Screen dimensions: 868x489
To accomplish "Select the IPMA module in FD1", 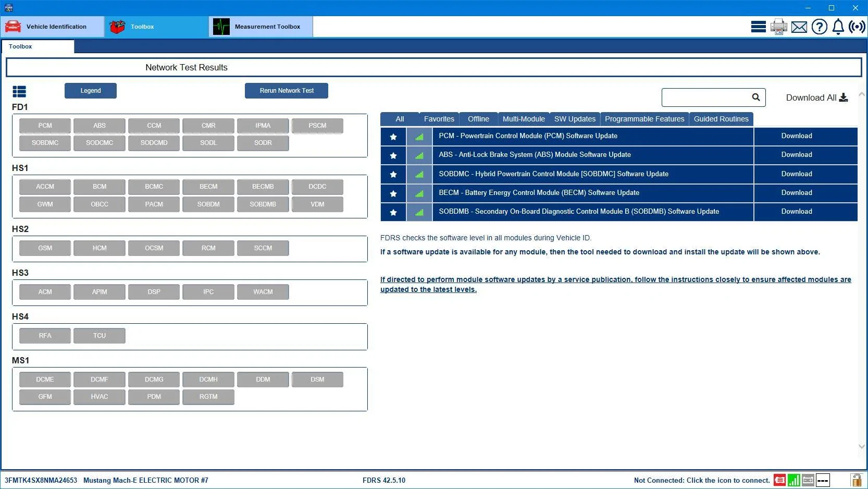I will click(263, 126).
